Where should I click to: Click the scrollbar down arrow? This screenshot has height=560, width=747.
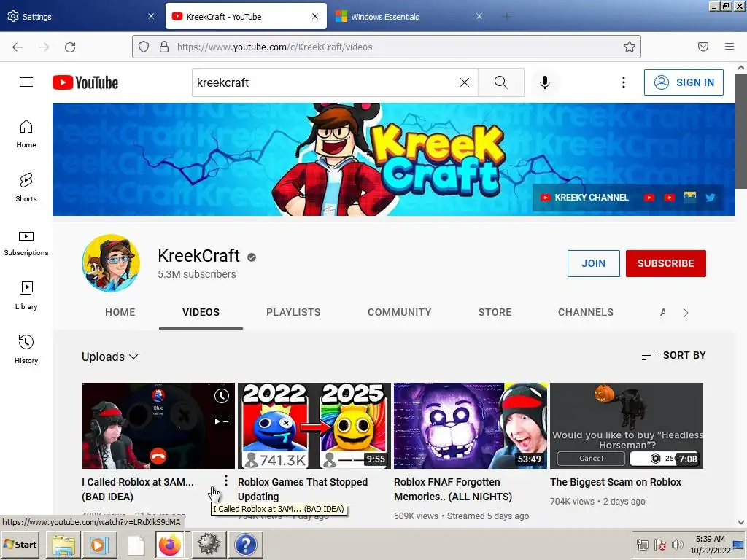741,522
